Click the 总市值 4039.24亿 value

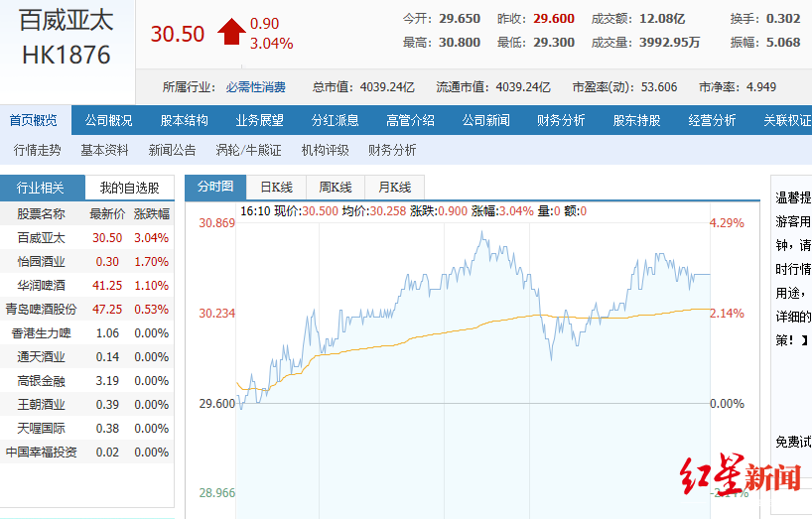387,87
